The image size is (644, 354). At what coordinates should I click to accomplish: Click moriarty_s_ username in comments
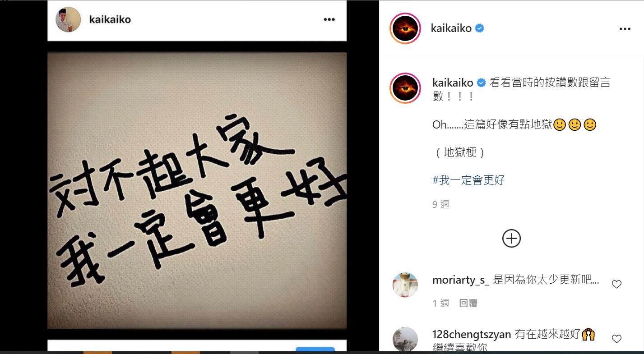(461, 280)
